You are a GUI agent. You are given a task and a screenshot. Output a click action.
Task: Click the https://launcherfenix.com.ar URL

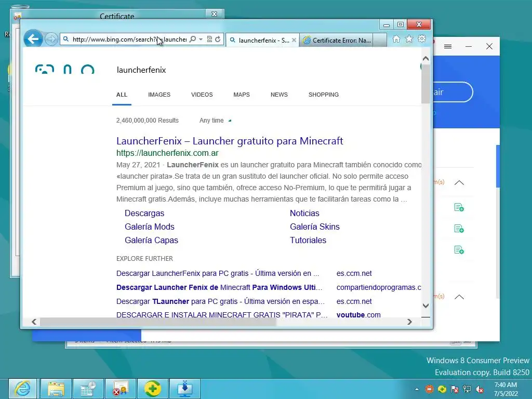[x=167, y=153]
